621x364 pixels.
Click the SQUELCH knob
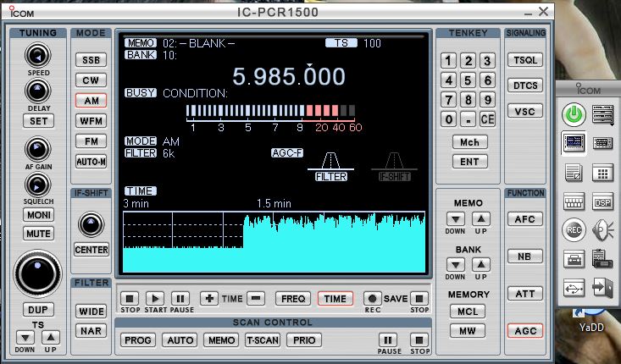(x=38, y=185)
